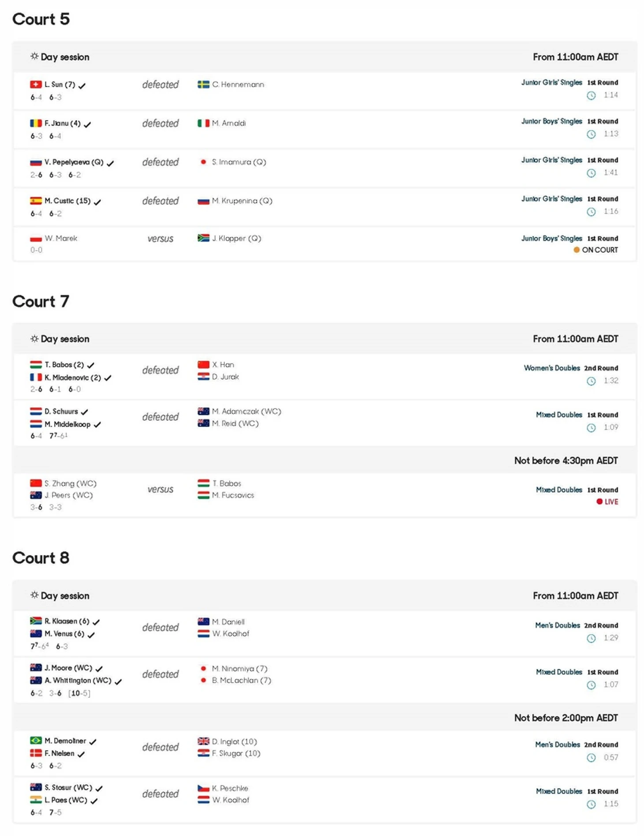The width and height of the screenshot is (644, 836).
Task: Click the Indian flag beside L. Paes
Action: [x=36, y=799]
